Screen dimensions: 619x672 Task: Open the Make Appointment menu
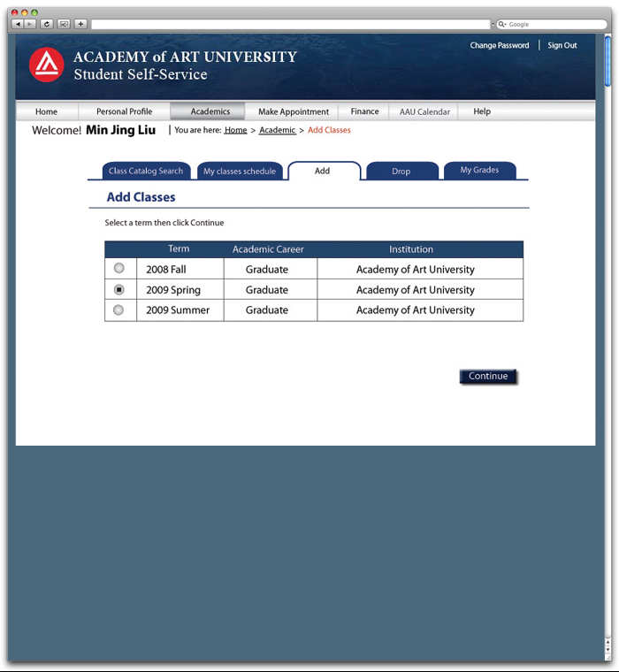point(294,111)
